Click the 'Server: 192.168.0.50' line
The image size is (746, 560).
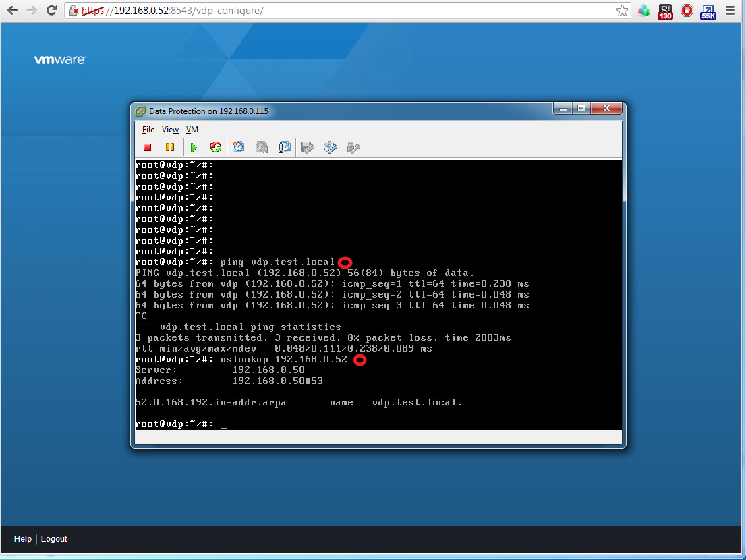click(x=220, y=370)
